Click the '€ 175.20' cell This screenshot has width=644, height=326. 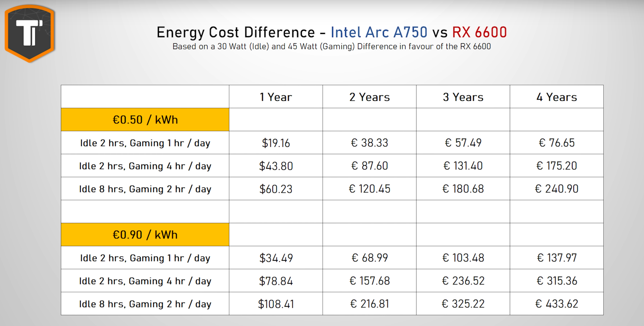[x=557, y=166]
